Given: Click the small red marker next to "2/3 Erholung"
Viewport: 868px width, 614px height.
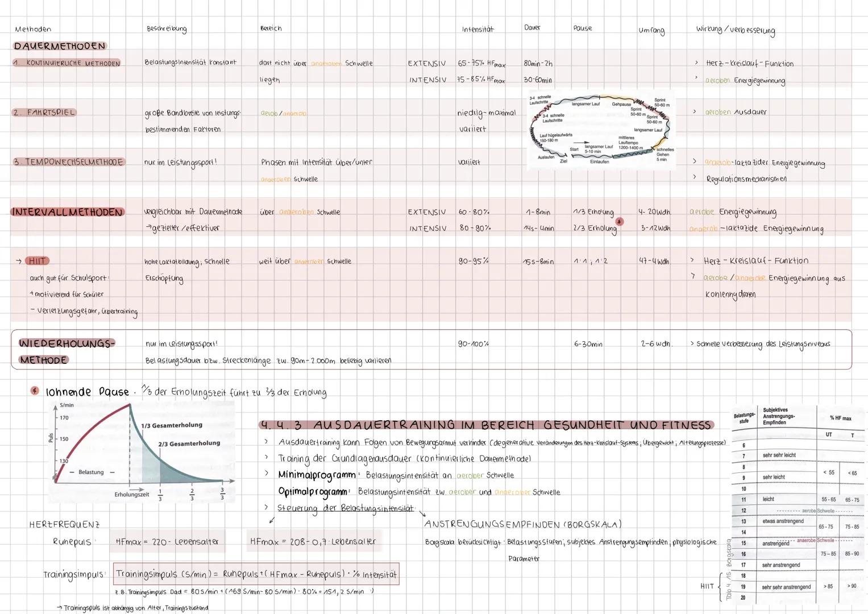Looking at the screenshot, I should click(x=619, y=222).
